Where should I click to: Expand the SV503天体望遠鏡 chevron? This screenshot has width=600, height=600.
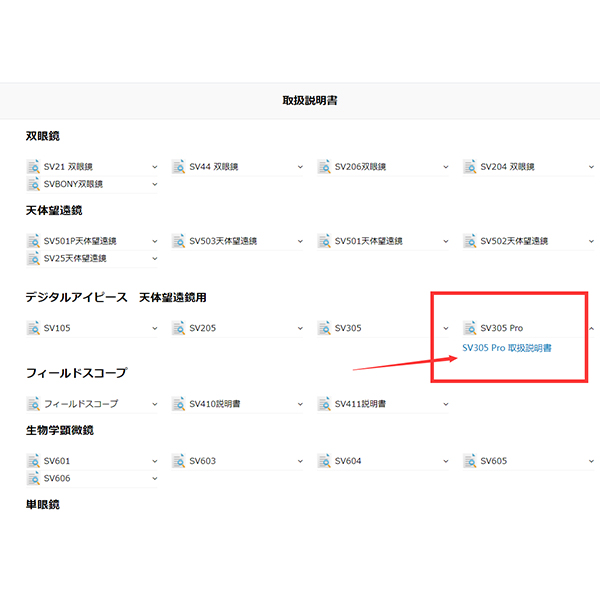[x=300, y=241]
